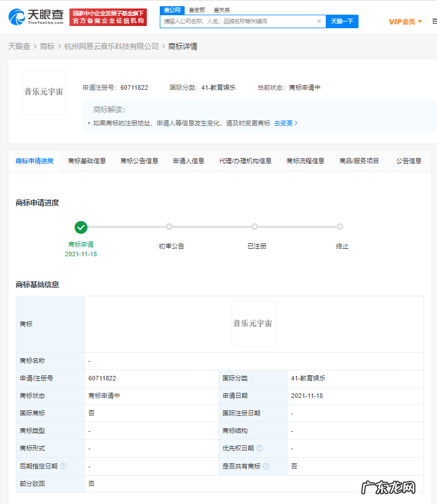Switch to 代理/办理机构信息 tab
437x504 pixels.
coord(246,161)
